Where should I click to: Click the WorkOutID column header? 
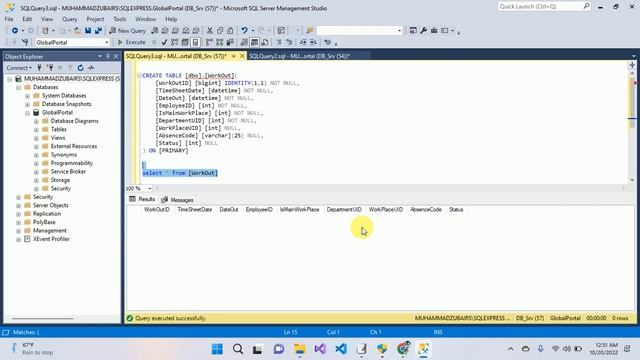[156, 209]
